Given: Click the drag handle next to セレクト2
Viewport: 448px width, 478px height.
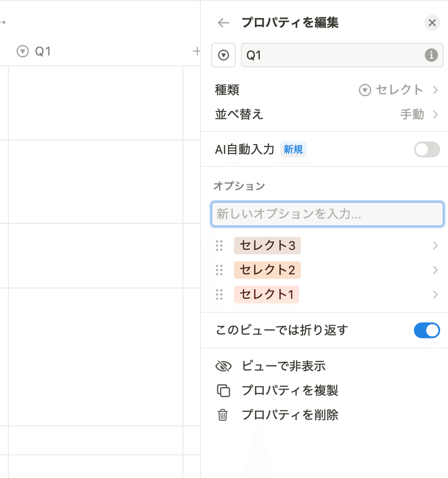Looking at the screenshot, I should point(220,270).
